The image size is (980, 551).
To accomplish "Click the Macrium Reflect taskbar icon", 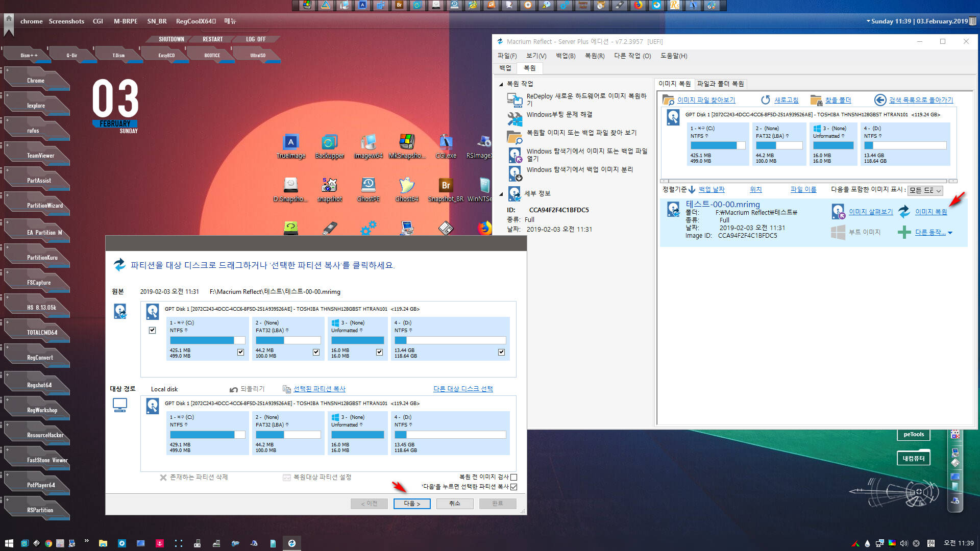I will (291, 543).
